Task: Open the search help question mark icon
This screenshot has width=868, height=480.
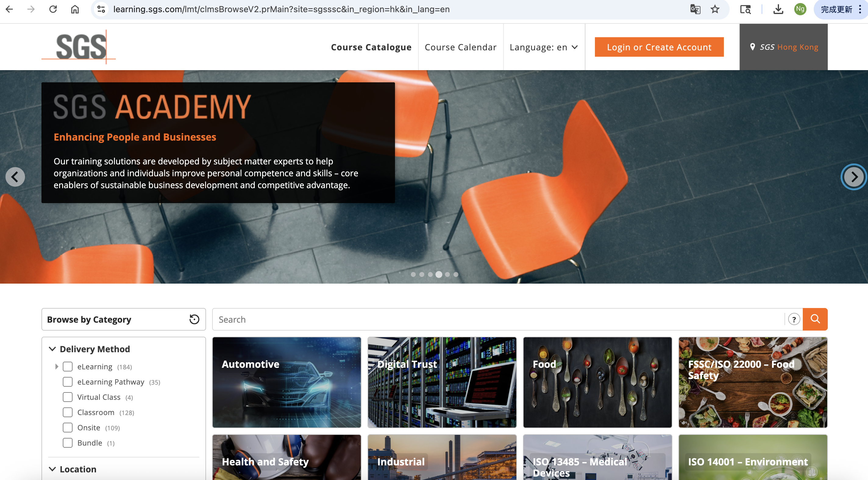Action: coord(794,319)
